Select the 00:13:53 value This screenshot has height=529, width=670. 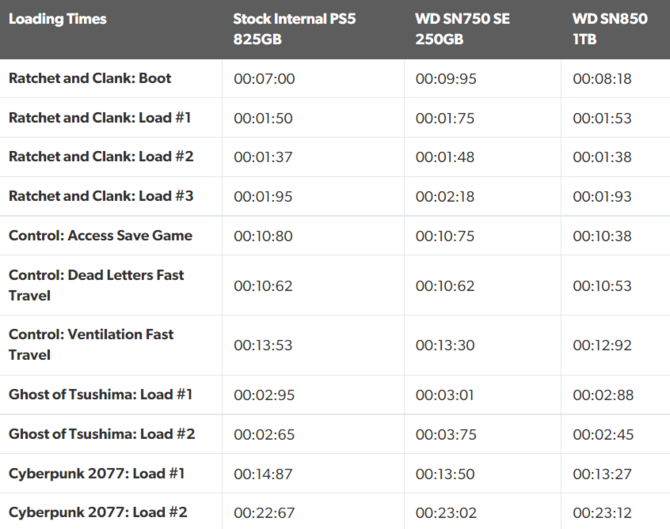[x=263, y=345]
